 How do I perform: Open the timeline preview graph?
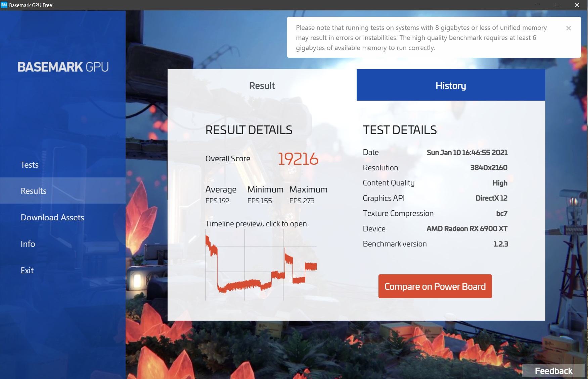coord(261,265)
